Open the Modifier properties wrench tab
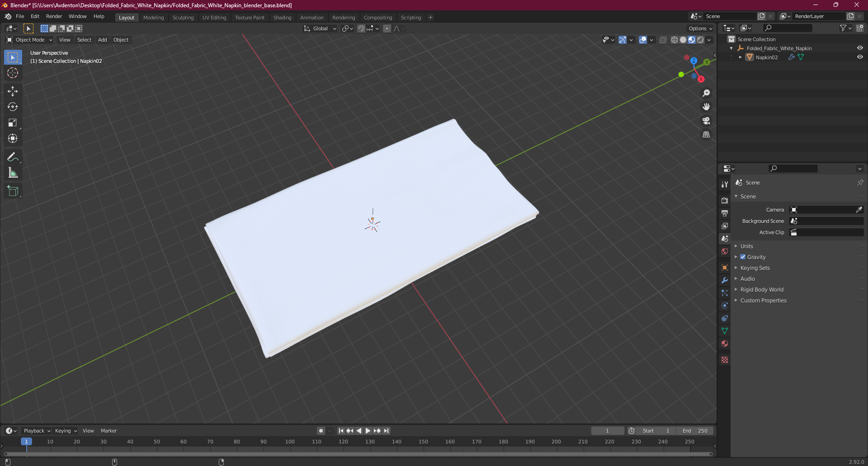The height and width of the screenshot is (466, 868). pyautogui.click(x=725, y=280)
